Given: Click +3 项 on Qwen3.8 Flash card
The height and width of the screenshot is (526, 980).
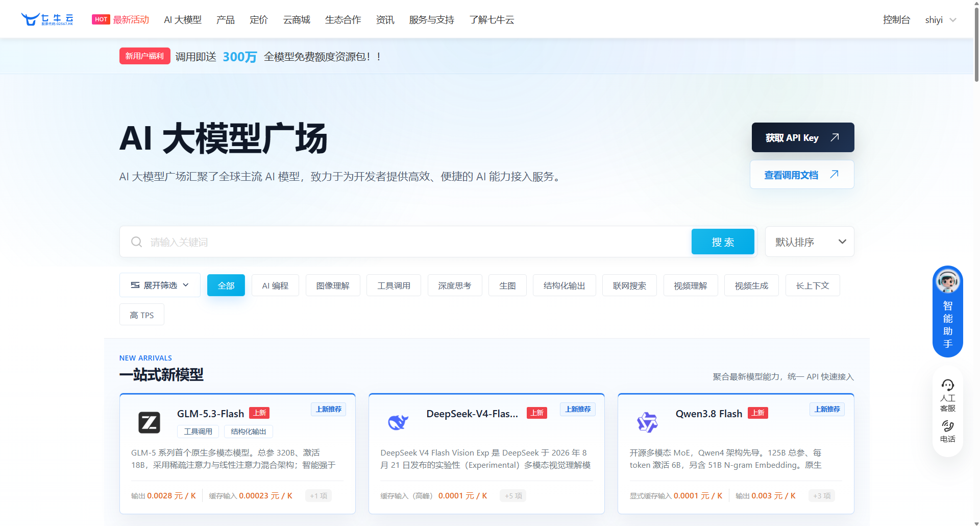Looking at the screenshot, I should [822, 495].
